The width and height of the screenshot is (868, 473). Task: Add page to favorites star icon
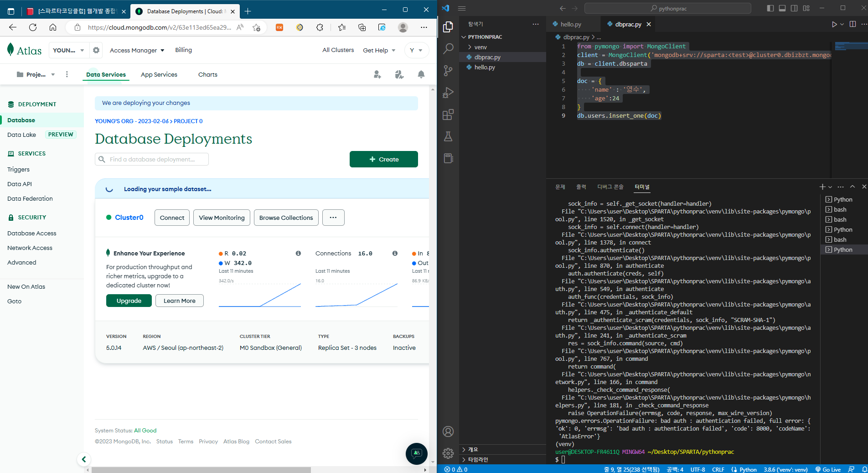coord(256,27)
